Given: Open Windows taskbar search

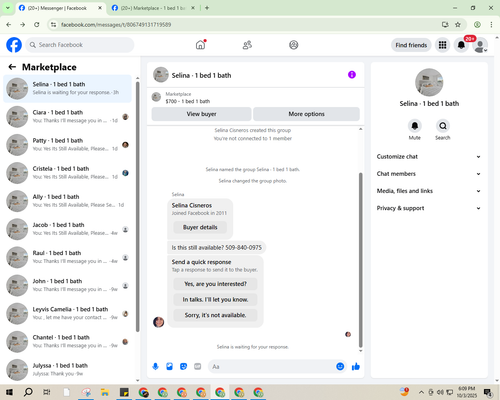Looking at the screenshot, I should coord(28,392).
